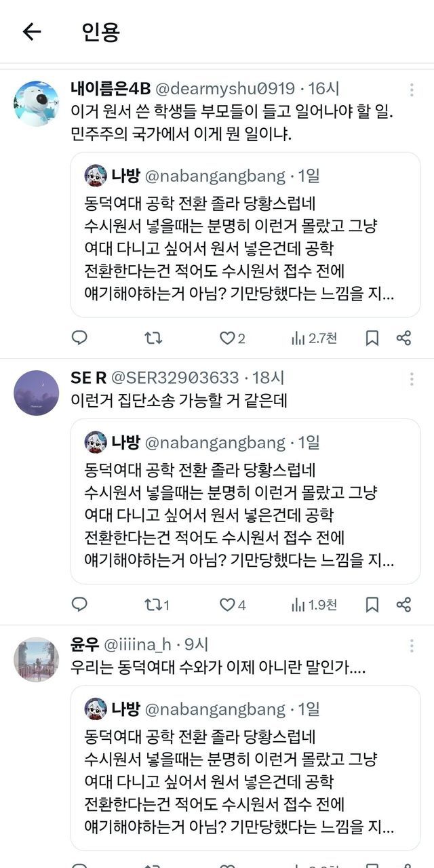Bookmark SE R's quote tweet
434x868 pixels.
pyautogui.click(x=372, y=604)
